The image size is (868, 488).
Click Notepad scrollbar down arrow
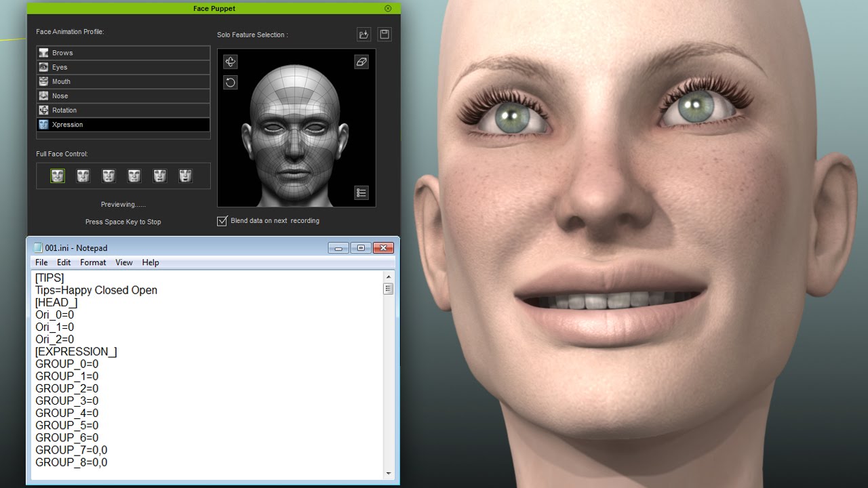pyautogui.click(x=389, y=473)
